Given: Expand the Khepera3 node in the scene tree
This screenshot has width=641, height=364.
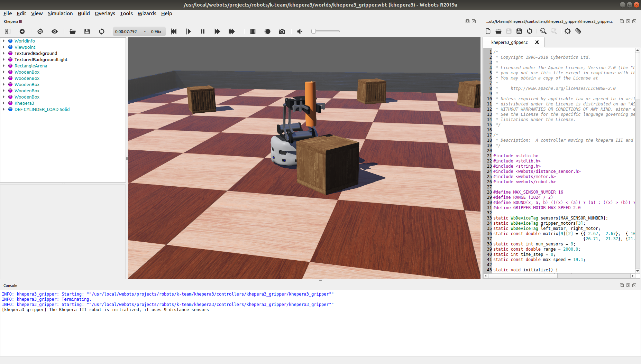Looking at the screenshot, I should 4,103.
